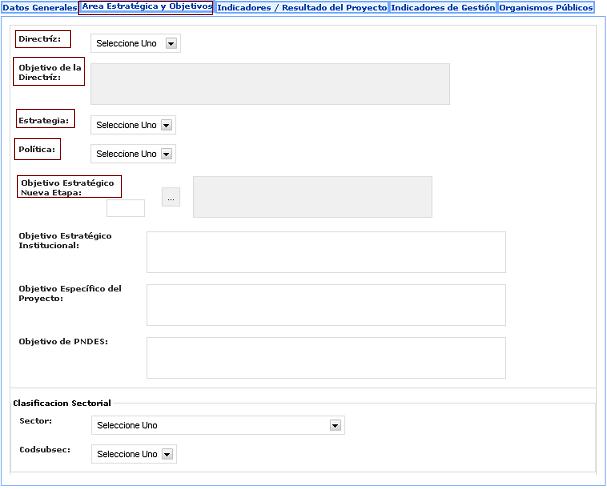Select the Area Estratégica y Objetivos tab
This screenshot has width=607, height=489.
(146, 7)
